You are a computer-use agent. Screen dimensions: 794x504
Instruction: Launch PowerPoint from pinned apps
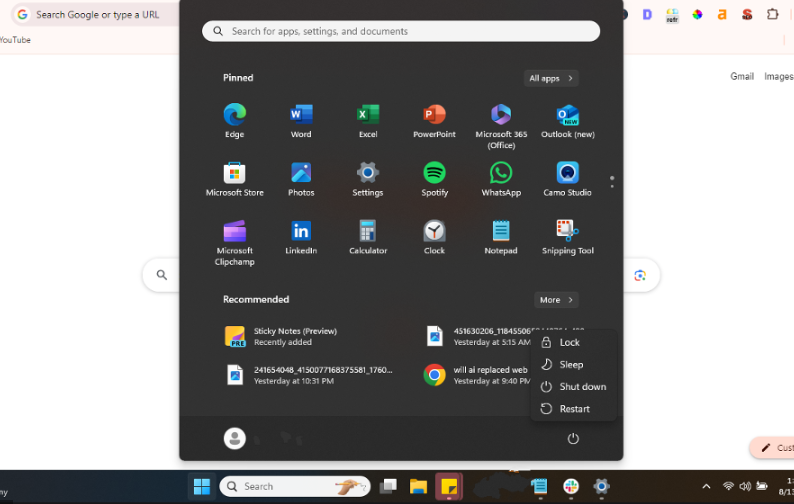[x=434, y=121]
